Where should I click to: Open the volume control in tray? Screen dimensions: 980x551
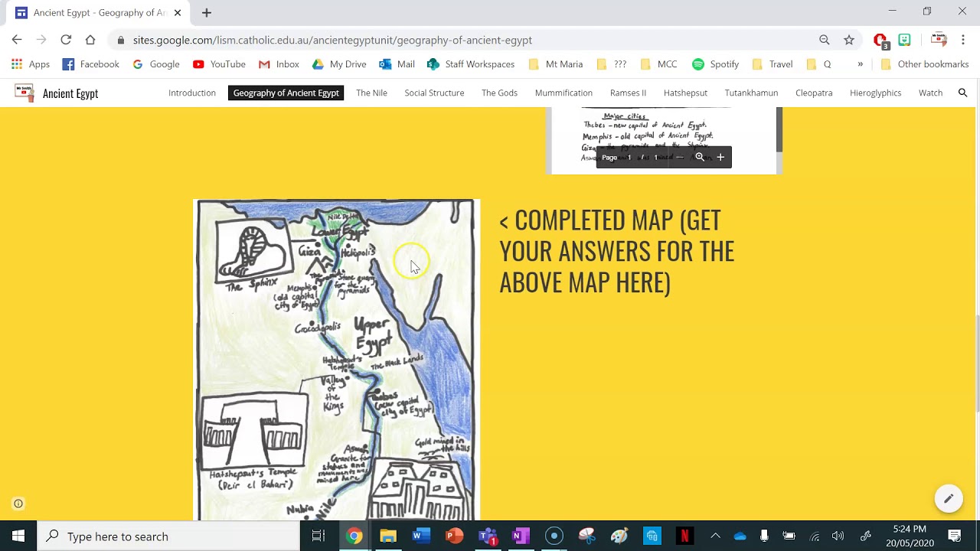(x=838, y=536)
